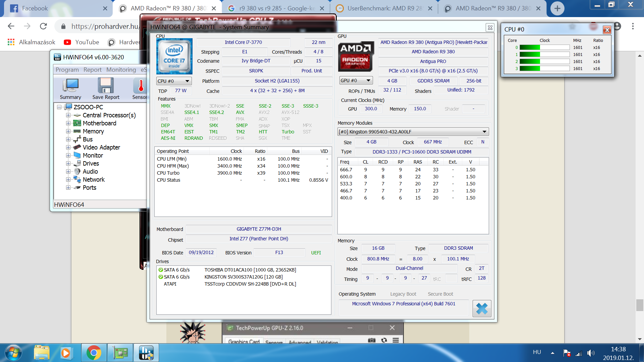Click the HU language indicator in taskbar
This screenshot has width=644, height=362.
(x=537, y=352)
